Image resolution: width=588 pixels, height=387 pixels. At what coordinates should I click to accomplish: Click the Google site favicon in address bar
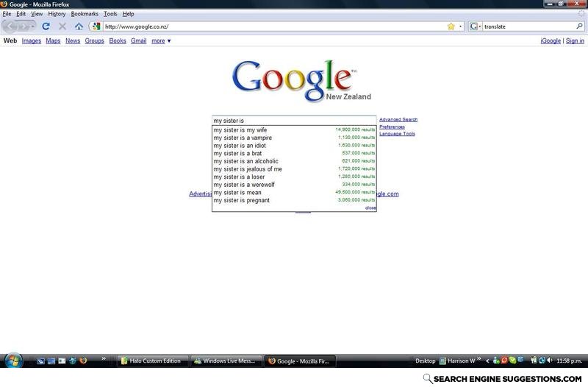(x=96, y=26)
